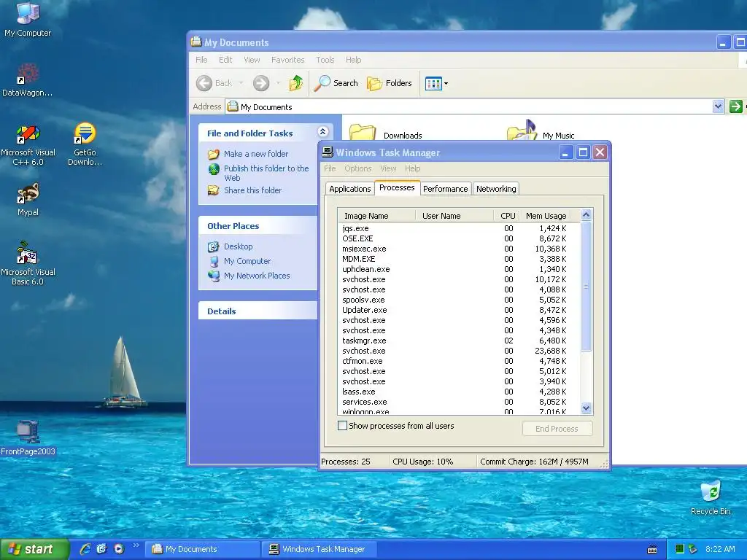Select the ctfmon.exe process row
747x560 pixels.
[459, 361]
